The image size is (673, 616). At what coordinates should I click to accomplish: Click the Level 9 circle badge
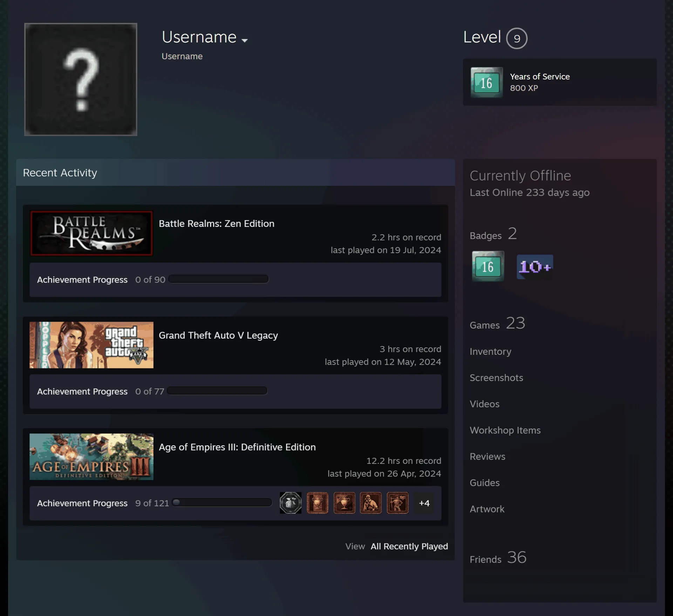click(x=517, y=38)
